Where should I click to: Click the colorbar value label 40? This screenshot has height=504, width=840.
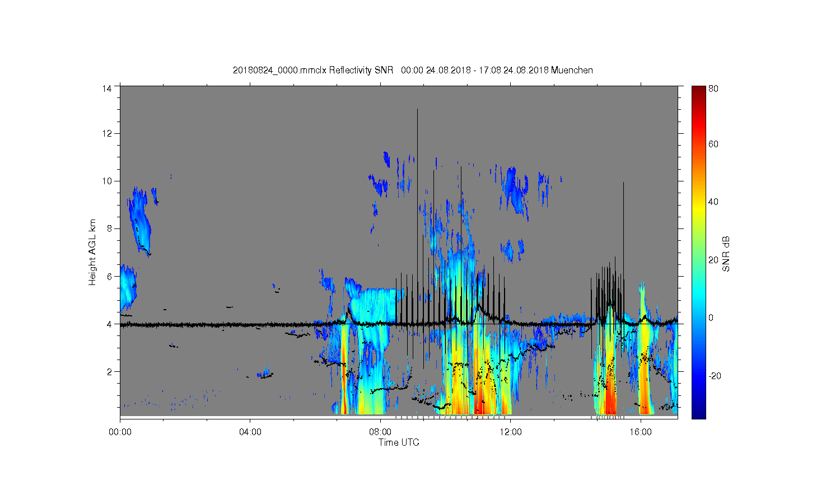pos(713,202)
